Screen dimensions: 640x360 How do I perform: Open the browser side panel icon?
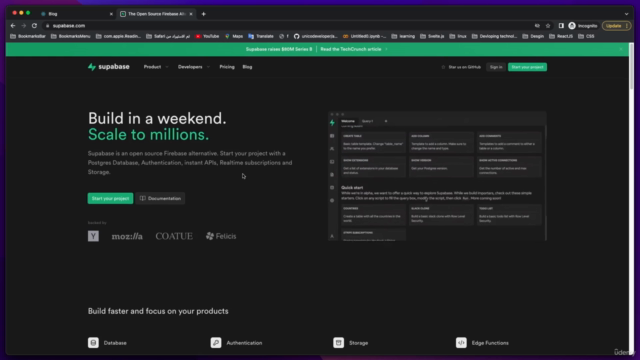pyautogui.click(x=561, y=26)
